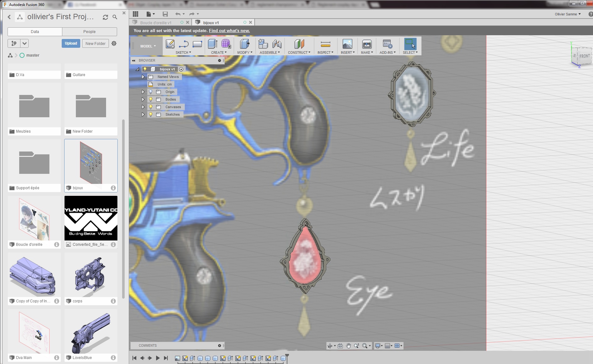The height and width of the screenshot is (364, 593).
Task: Click the Measure icon under Inspect
Action: coord(325,44)
